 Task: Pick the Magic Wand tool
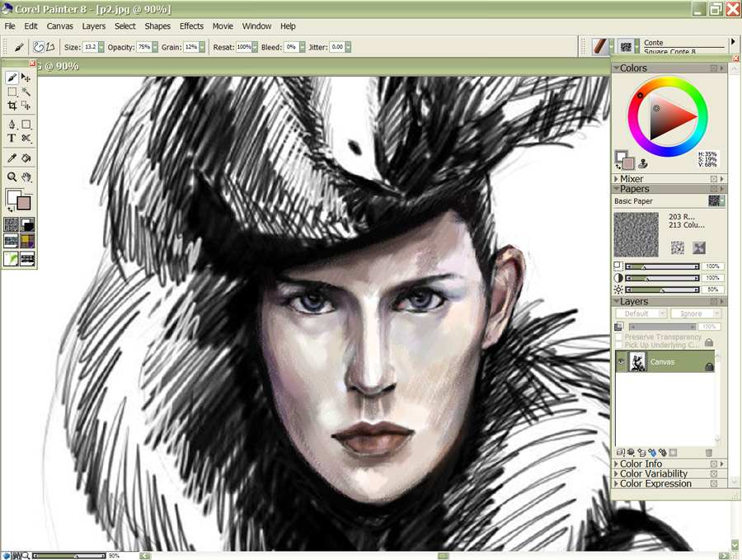26,92
